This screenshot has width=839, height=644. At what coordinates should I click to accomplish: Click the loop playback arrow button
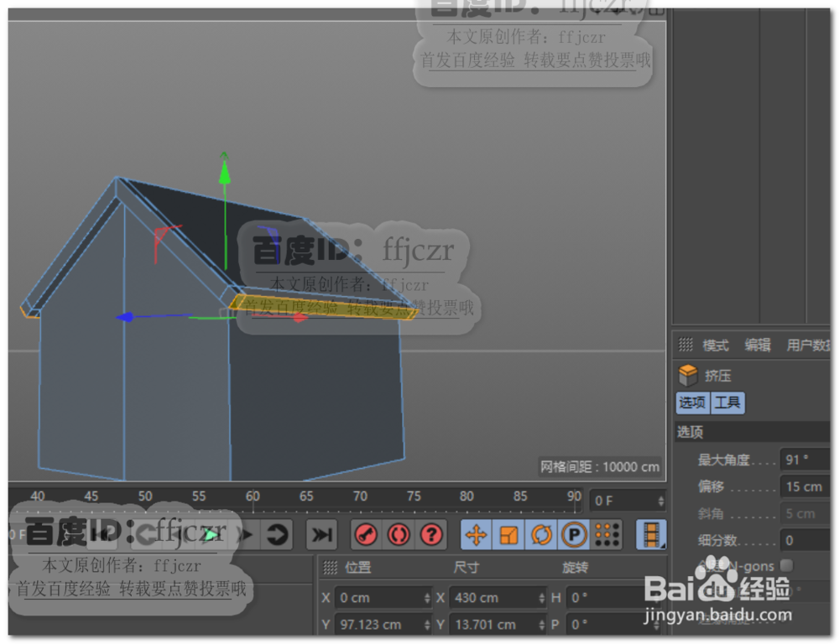point(277,534)
